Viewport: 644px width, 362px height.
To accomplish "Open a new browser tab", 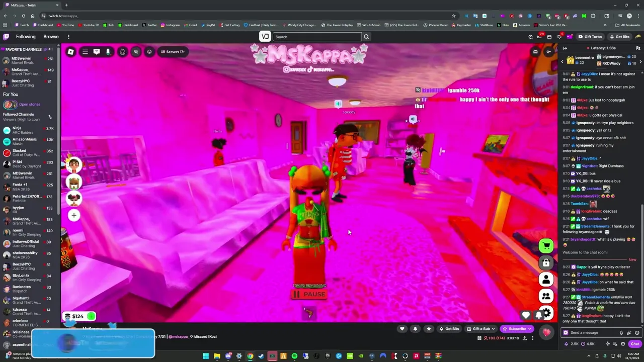I will (x=66, y=5).
